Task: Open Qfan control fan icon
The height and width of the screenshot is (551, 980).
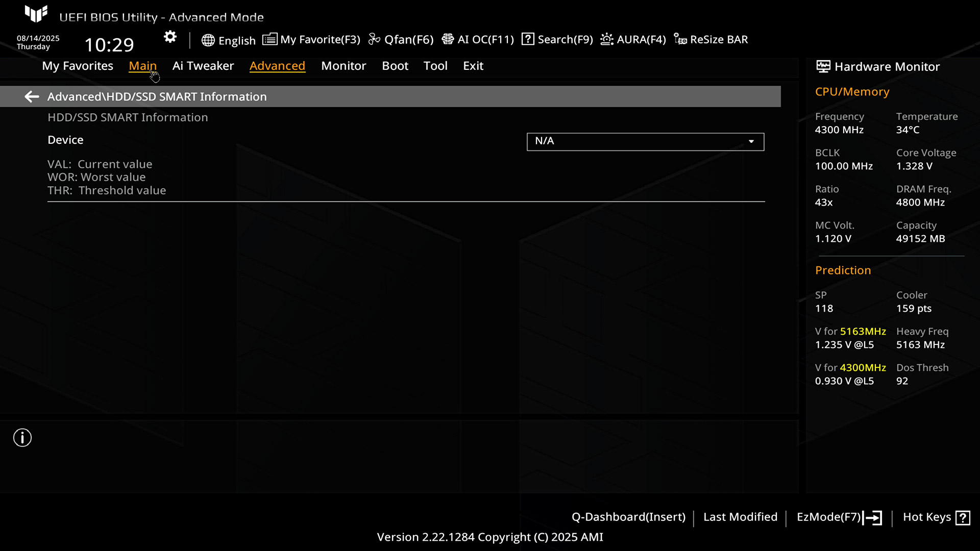Action: (374, 39)
